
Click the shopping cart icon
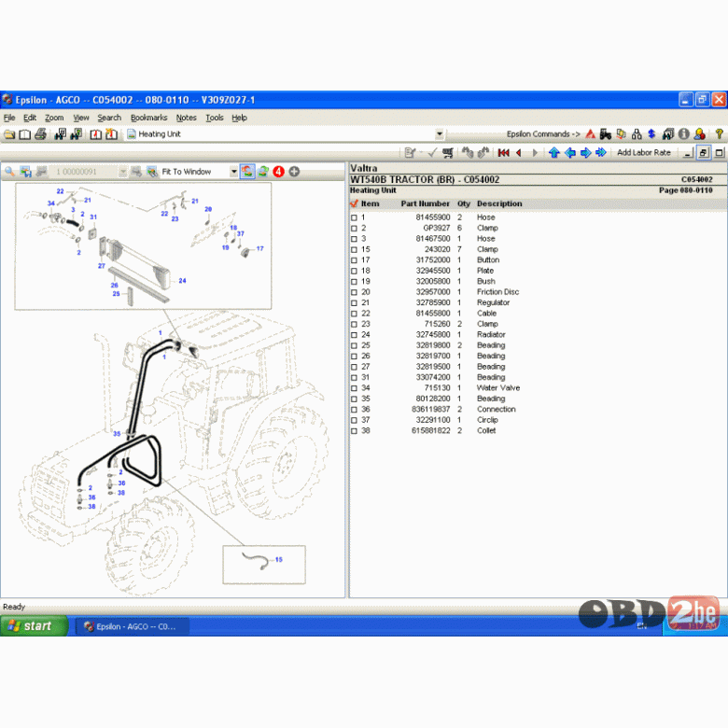(448, 153)
